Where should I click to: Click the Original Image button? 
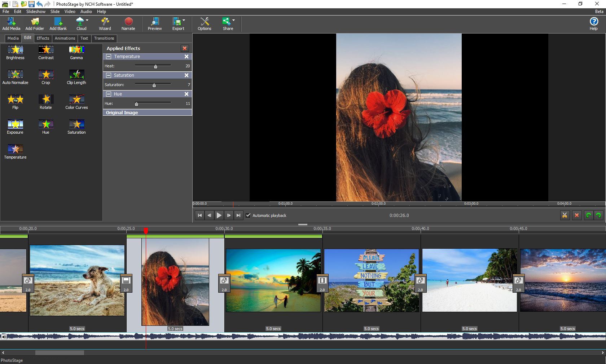122,112
